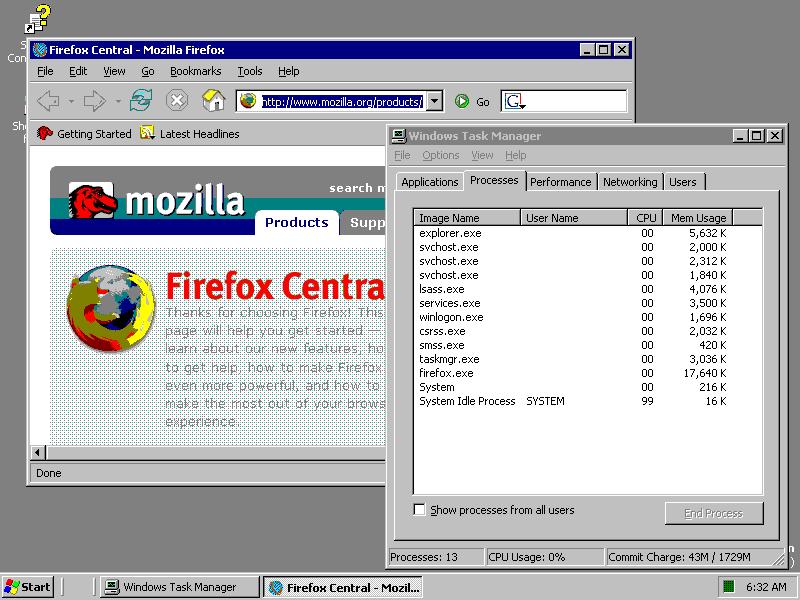Switch to the Networking tab
800x600 pixels.
[631, 182]
